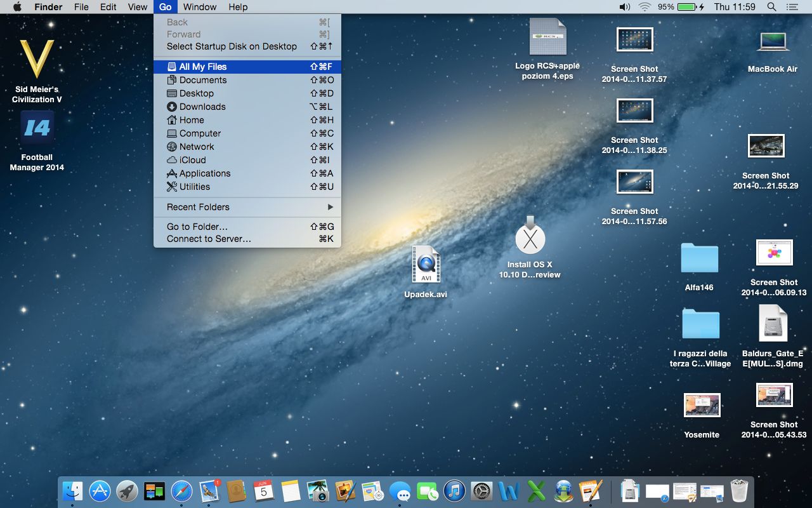Viewport: 812px width, 508px height.
Task: Select Screen Shot 21.55.29 thumbnail
Action: tap(766, 147)
